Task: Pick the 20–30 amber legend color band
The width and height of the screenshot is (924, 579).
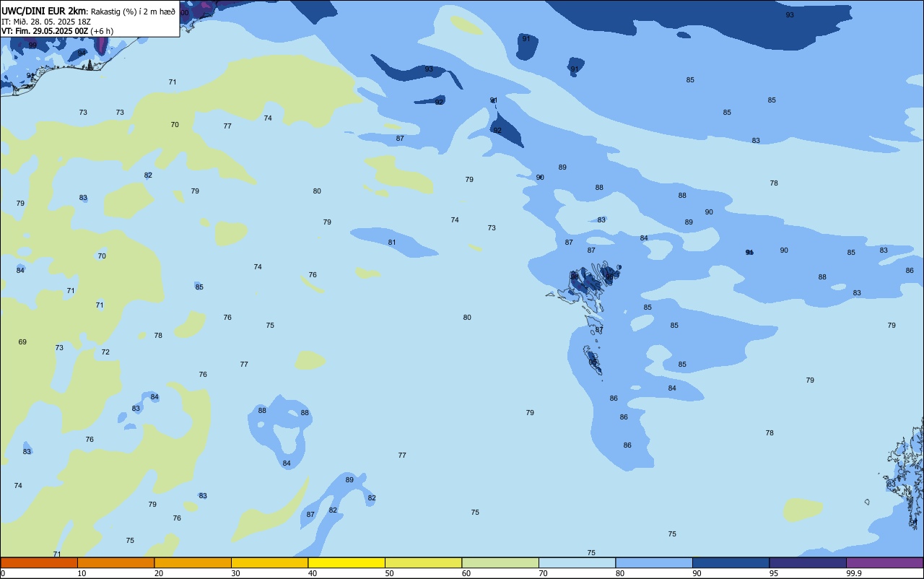Action: 193,562
